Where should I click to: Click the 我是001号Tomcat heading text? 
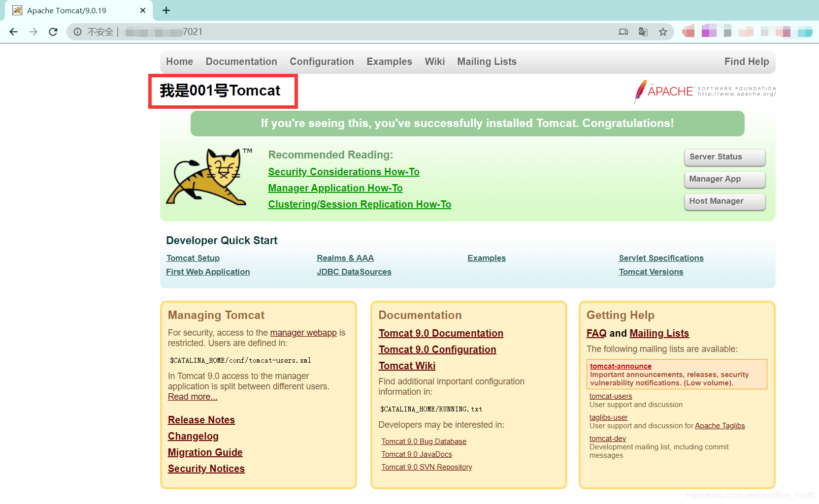(x=220, y=91)
